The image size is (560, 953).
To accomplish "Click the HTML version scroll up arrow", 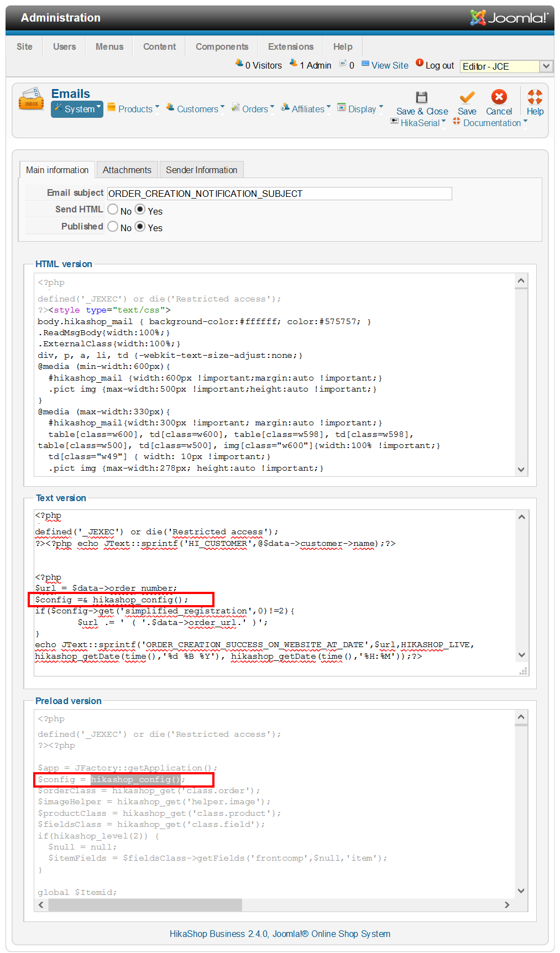I will coord(521,280).
